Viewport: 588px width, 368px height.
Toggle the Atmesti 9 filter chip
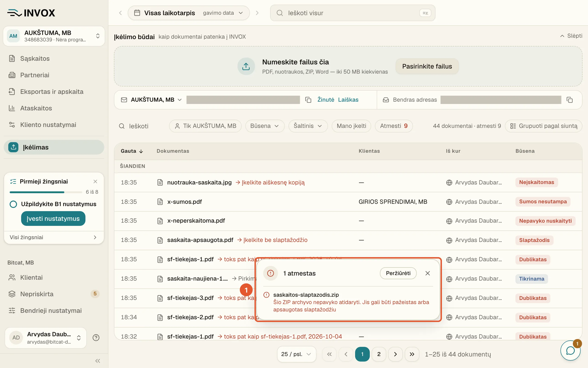pos(394,126)
